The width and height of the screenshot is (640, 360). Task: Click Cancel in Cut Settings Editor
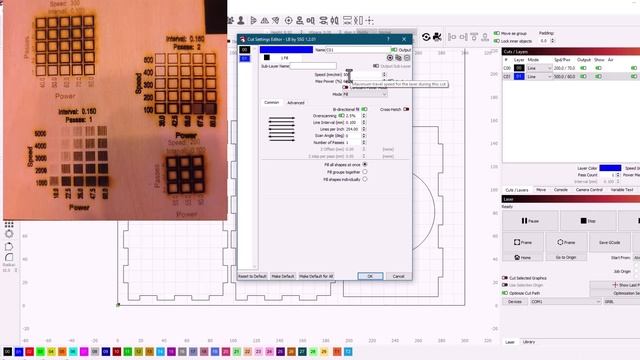(x=398, y=276)
